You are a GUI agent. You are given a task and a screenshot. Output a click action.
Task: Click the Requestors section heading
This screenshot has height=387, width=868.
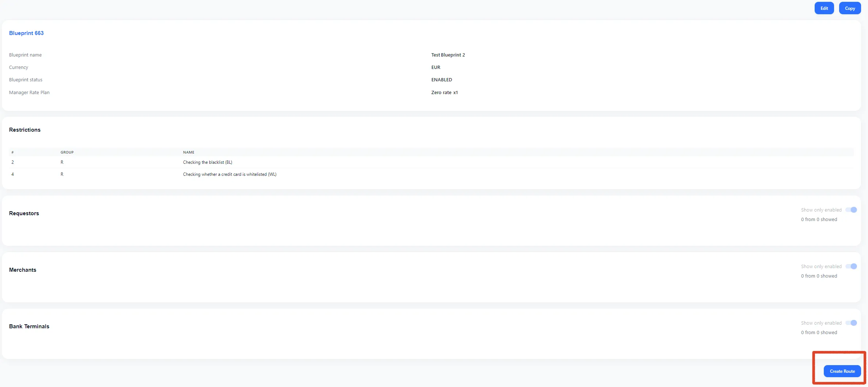24,213
